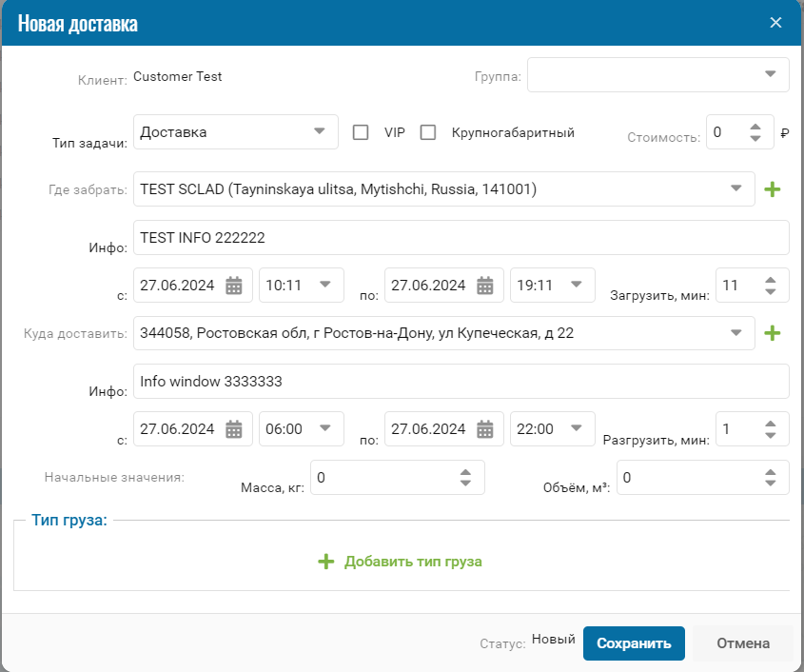The height and width of the screenshot is (672, 804).
Task: Cancel with the Отмена button
Action: 743,643
